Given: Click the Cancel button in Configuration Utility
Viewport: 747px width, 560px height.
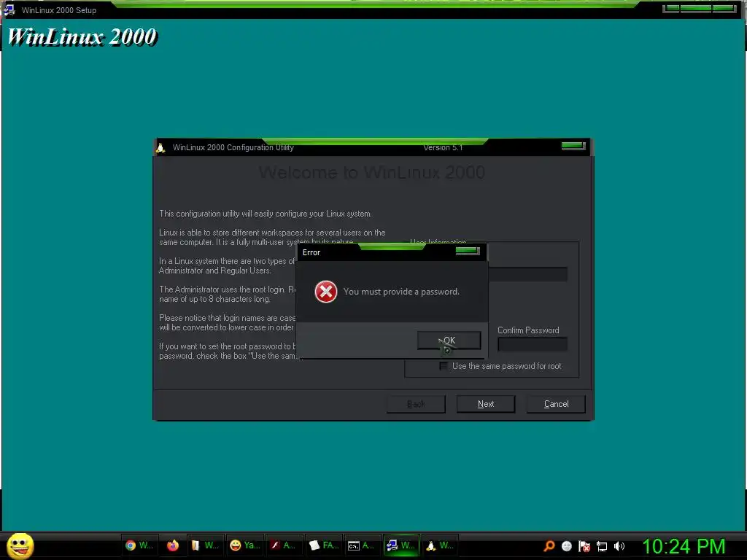Looking at the screenshot, I should coord(556,404).
